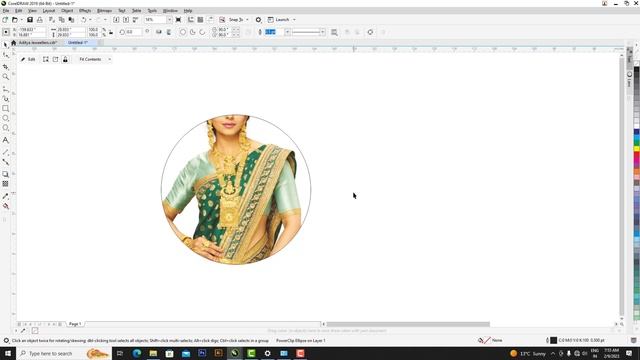Choose the Arc shape type

tap(202, 32)
